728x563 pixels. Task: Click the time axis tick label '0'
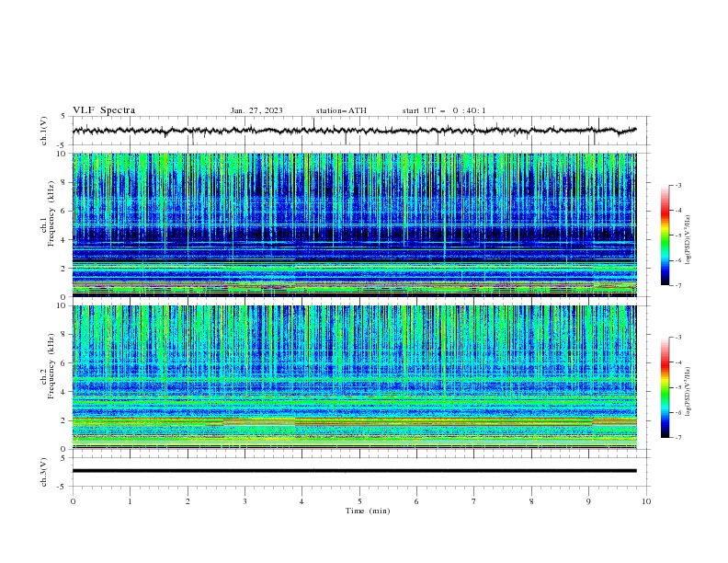click(73, 501)
